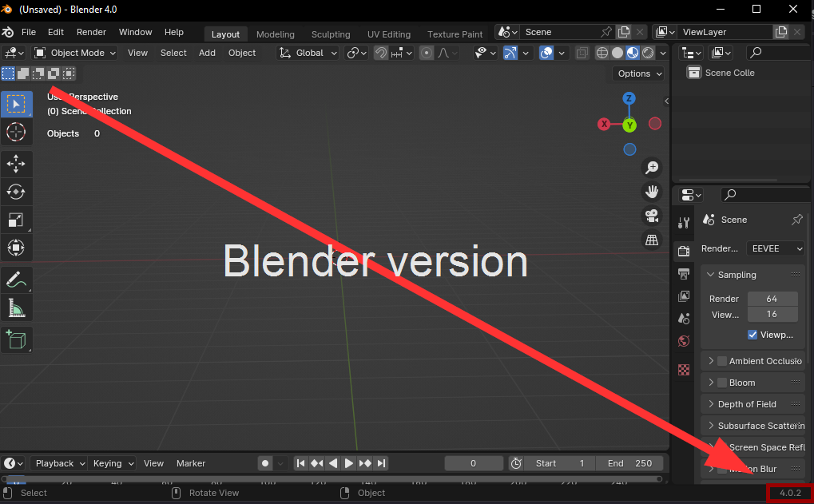Enable Ambient Occlusion checkbox

pos(722,361)
